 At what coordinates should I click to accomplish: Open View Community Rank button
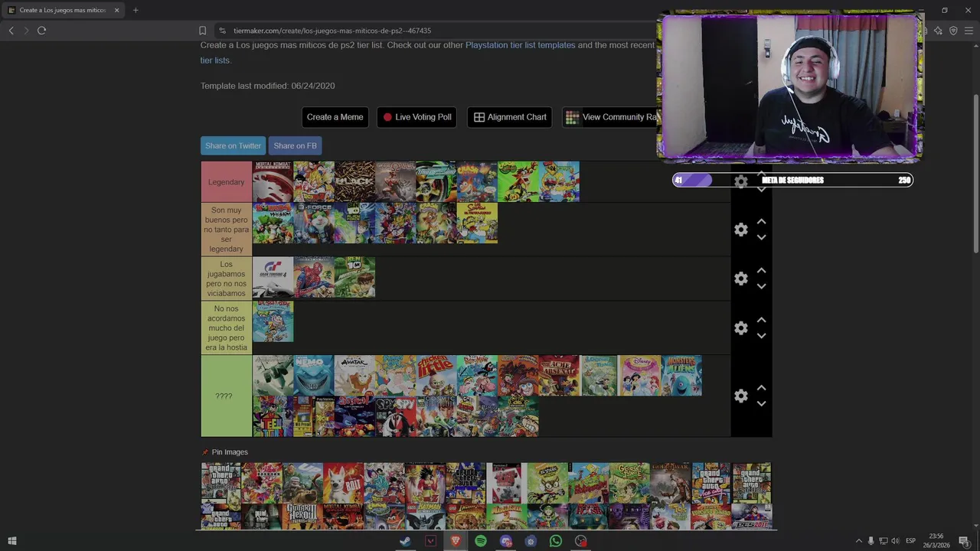tap(610, 117)
